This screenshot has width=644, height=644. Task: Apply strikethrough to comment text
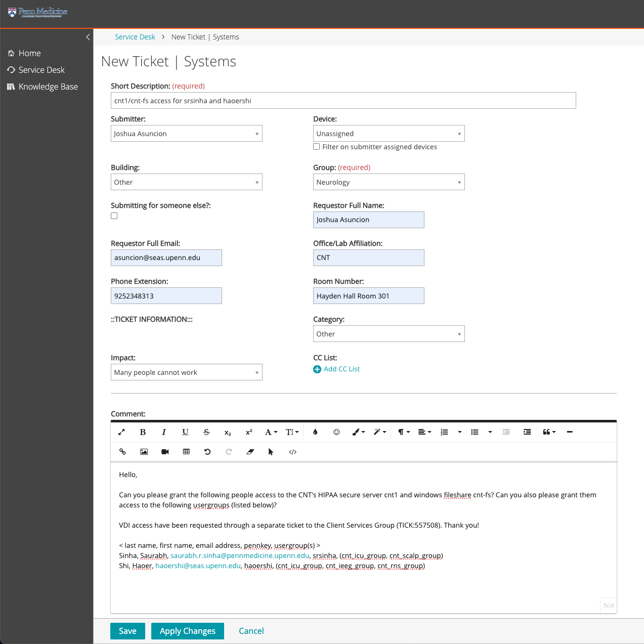point(206,432)
